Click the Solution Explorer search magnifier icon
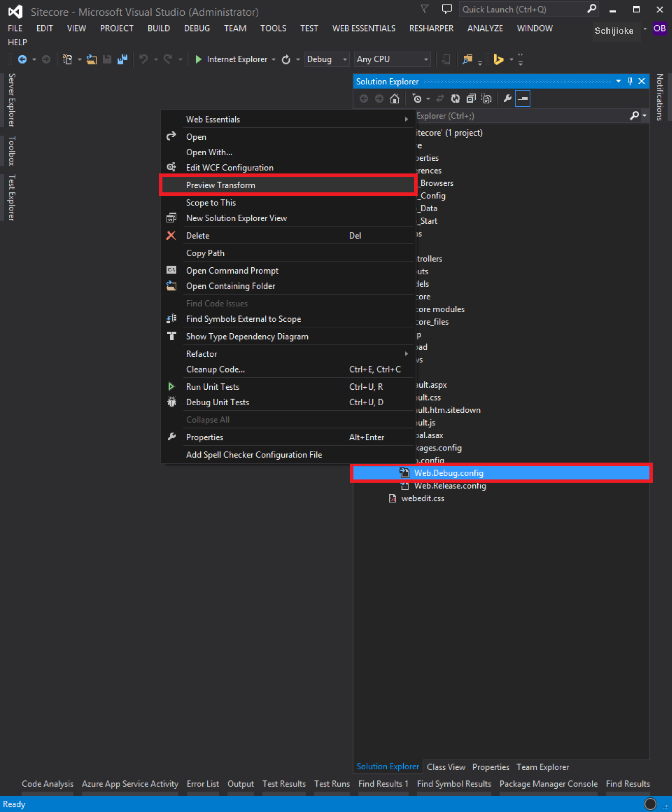 (634, 116)
